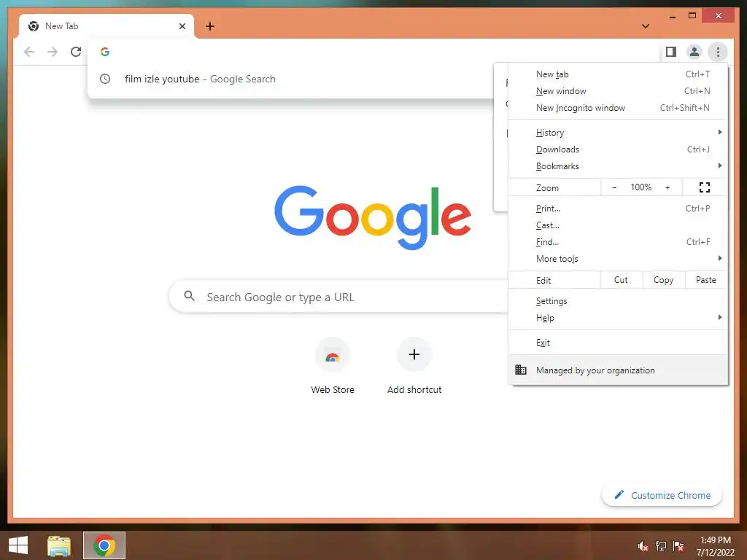Open the side panel icon
The height and width of the screenshot is (560, 747).
tap(671, 52)
